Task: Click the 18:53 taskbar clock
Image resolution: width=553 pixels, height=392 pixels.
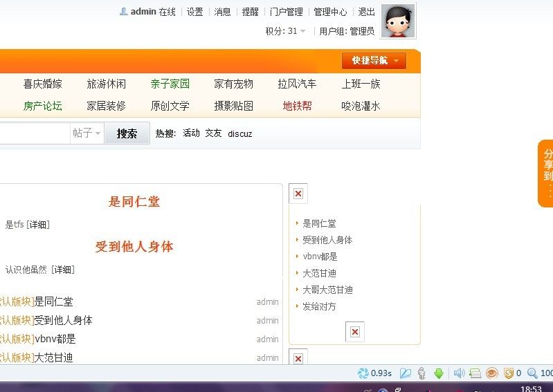Action: click(531, 389)
